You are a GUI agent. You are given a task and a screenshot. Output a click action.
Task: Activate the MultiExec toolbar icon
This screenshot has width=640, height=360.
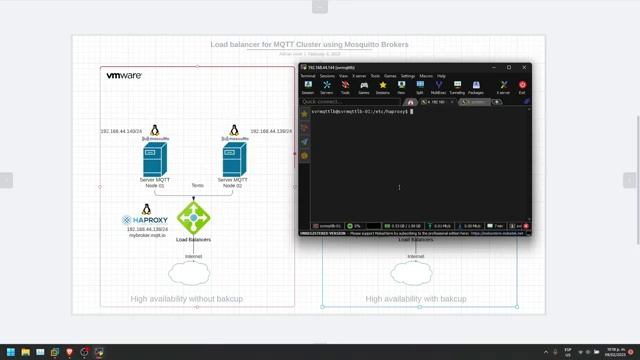[438, 87]
